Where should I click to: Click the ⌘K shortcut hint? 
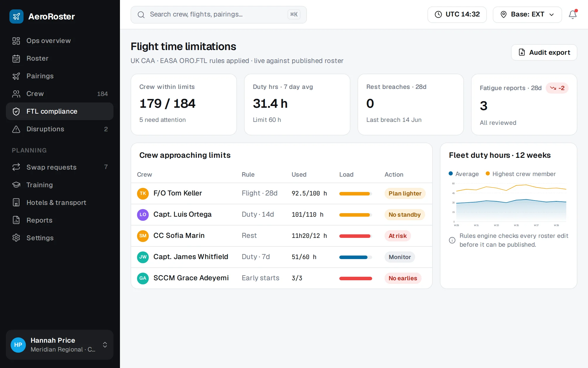pyautogui.click(x=294, y=14)
